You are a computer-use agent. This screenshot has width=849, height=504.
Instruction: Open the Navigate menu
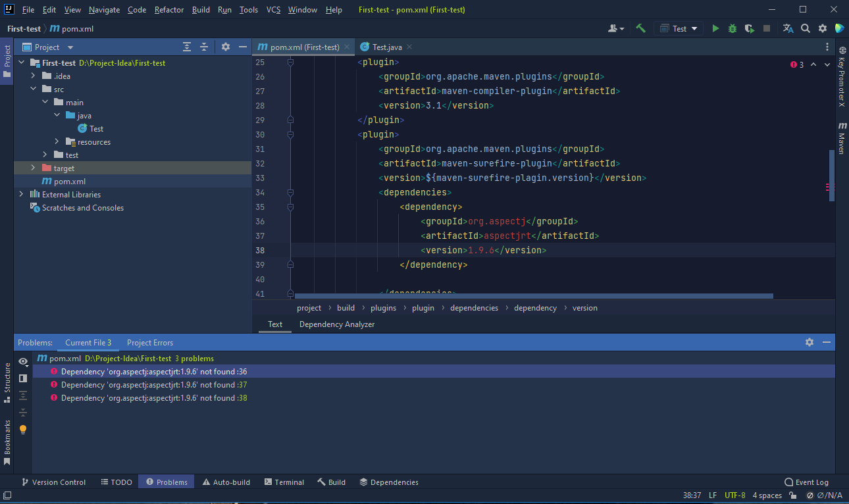click(105, 10)
